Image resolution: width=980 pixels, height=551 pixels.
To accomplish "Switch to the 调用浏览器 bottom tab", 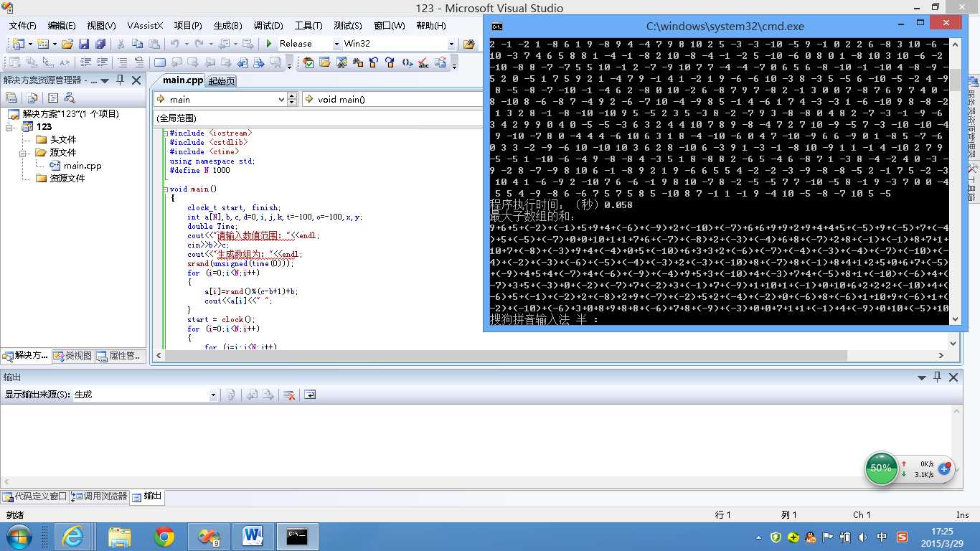I will coord(99,496).
